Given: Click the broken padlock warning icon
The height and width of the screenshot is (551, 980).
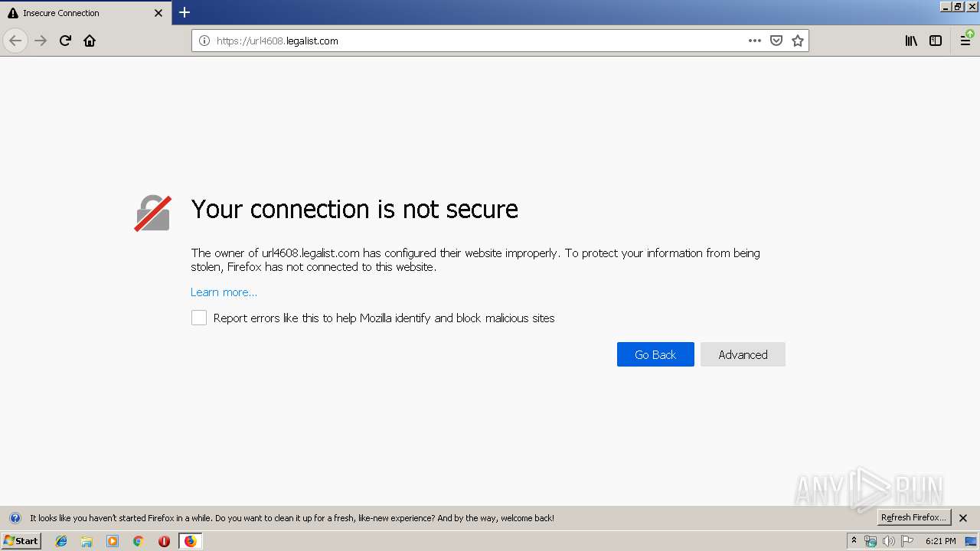Looking at the screenshot, I should 152,213.
